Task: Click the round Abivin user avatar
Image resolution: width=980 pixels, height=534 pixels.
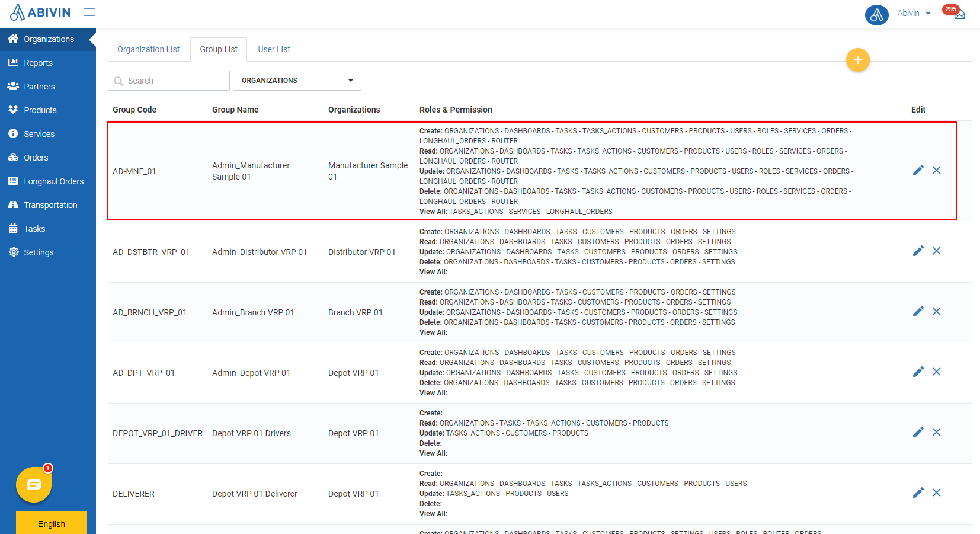Action: click(x=876, y=14)
